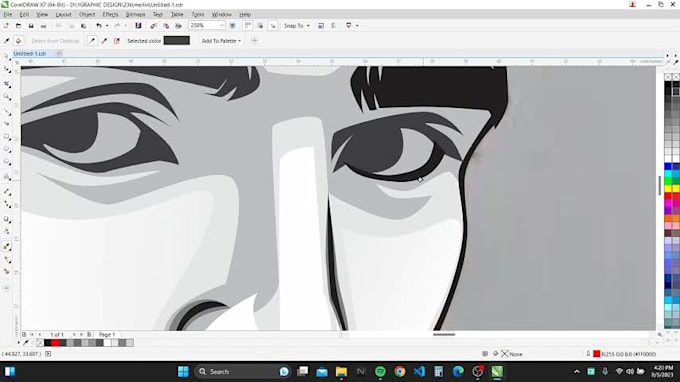Open the Object menu

(87, 14)
